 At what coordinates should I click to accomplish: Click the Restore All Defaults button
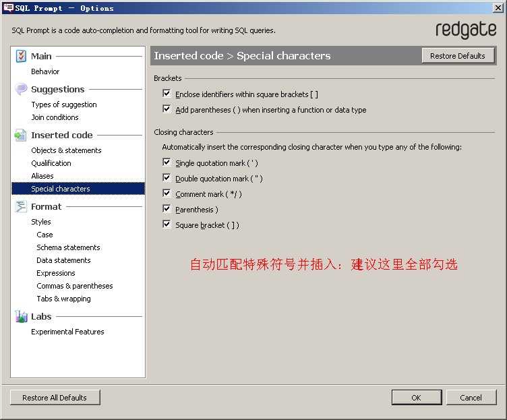[55, 397]
